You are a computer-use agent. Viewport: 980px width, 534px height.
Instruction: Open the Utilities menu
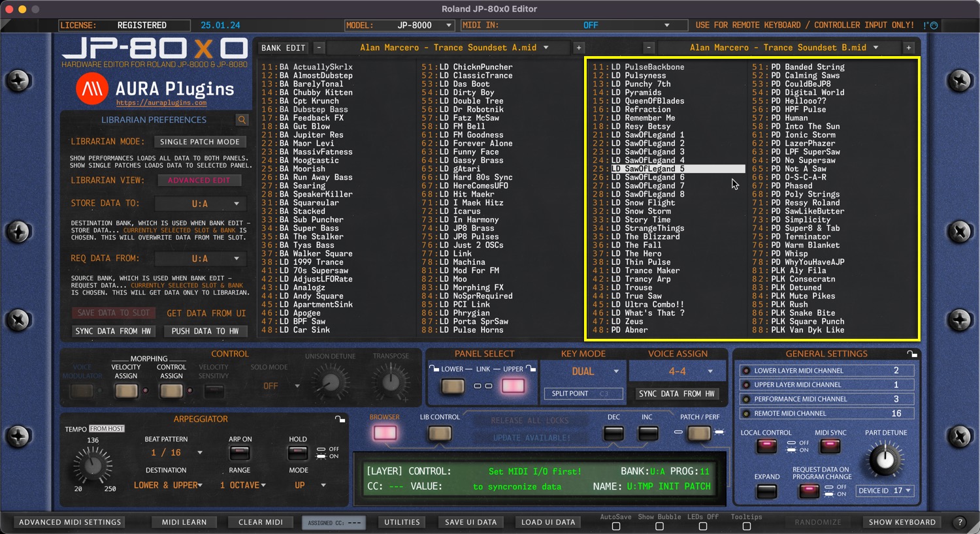point(402,522)
